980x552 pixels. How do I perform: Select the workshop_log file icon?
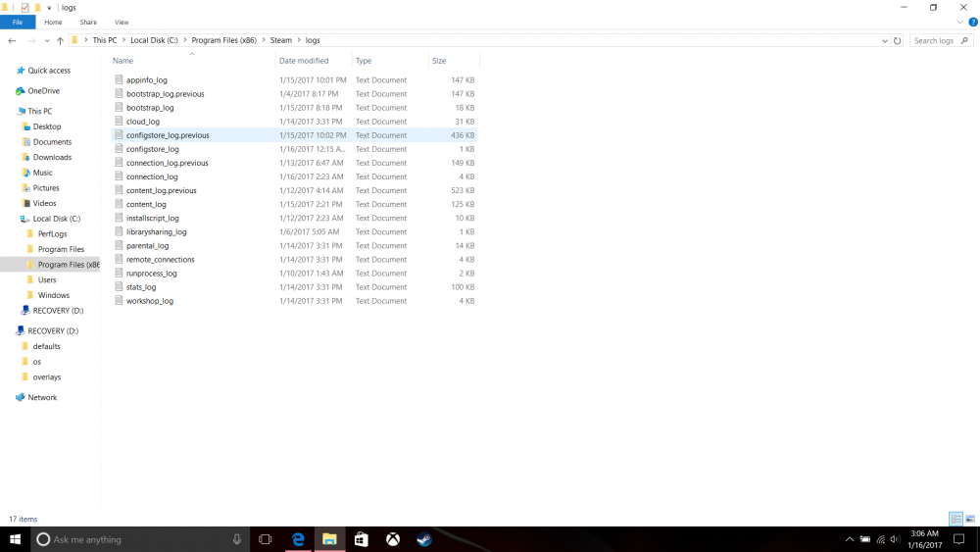[x=119, y=300]
